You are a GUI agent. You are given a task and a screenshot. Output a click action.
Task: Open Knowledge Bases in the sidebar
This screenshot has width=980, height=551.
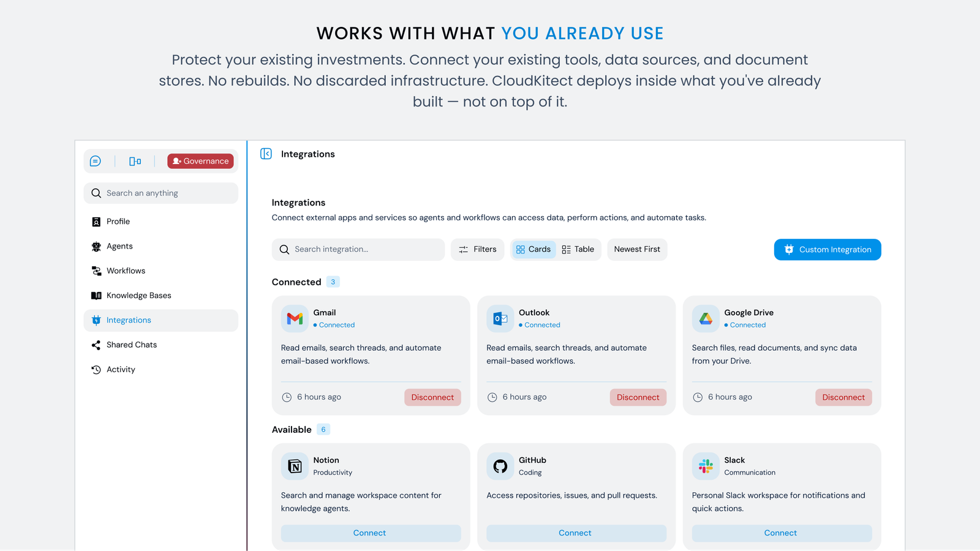click(x=138, y=295)
